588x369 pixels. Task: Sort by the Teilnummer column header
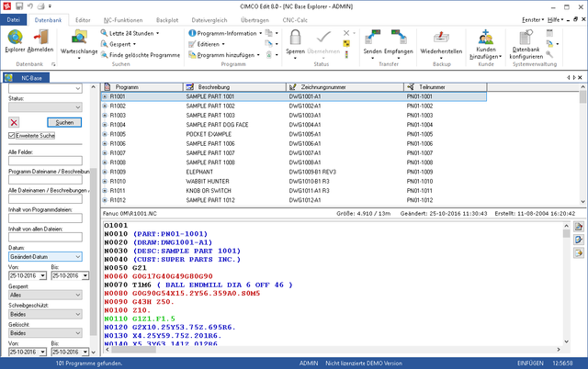click(445, 87)
